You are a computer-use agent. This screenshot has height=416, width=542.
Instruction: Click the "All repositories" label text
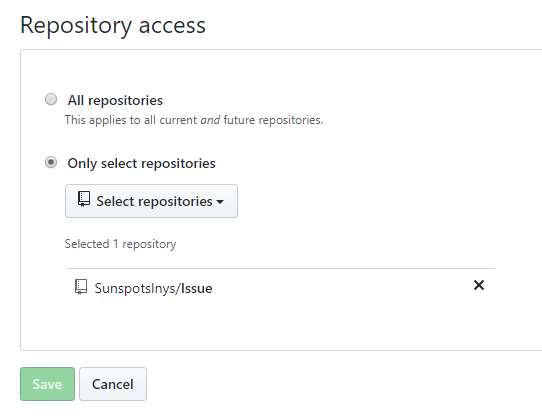click(x=115, y=100)
